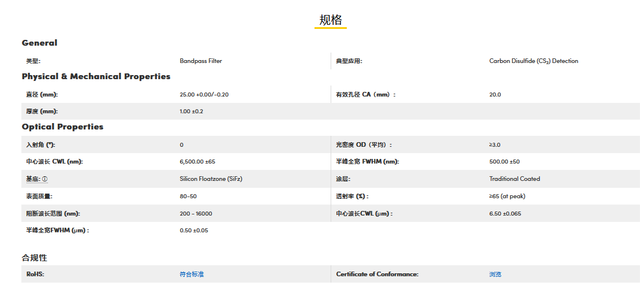Image resolution: width=644 pixels, height=293 pixels.
Task: Click the General section heading
Action: point(39,43)
